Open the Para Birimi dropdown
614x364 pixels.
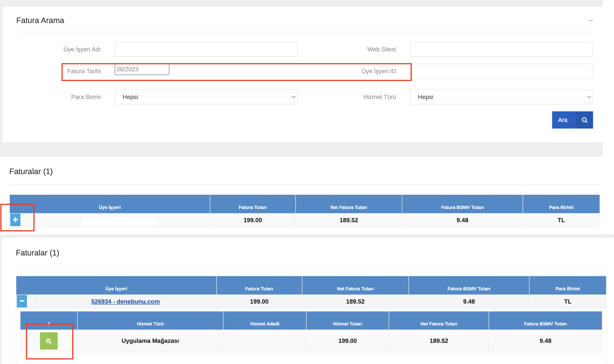[x=206, y=97]
